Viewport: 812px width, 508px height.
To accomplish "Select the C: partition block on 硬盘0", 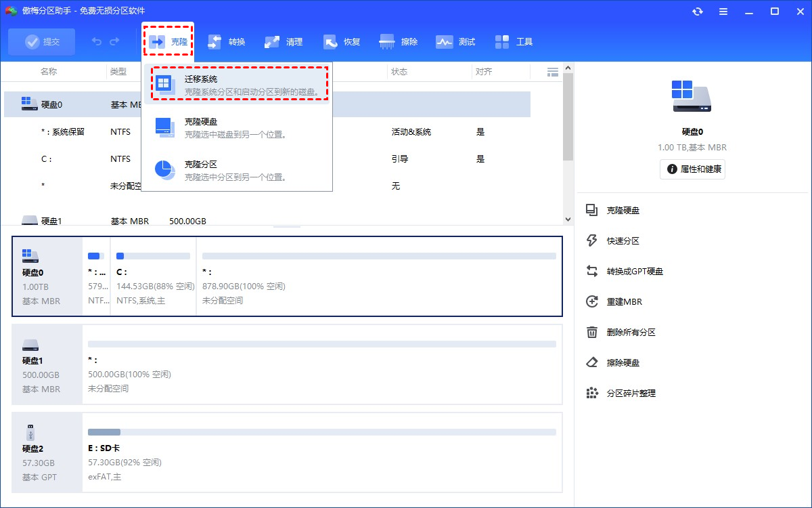I will [152, 276].
